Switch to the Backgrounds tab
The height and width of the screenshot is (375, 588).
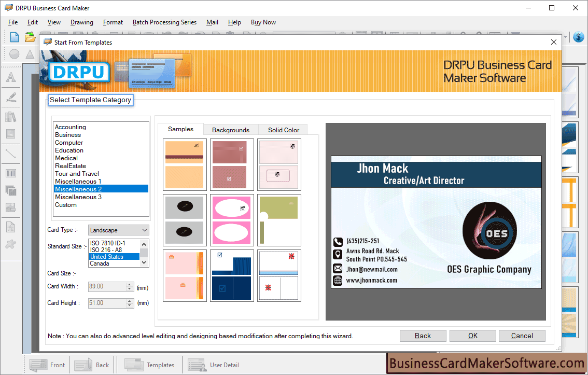coord(231,130)
